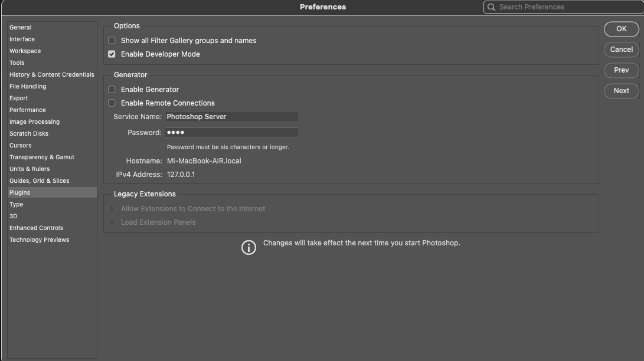Advance to the next preferences pane via Next

point(621,91)
